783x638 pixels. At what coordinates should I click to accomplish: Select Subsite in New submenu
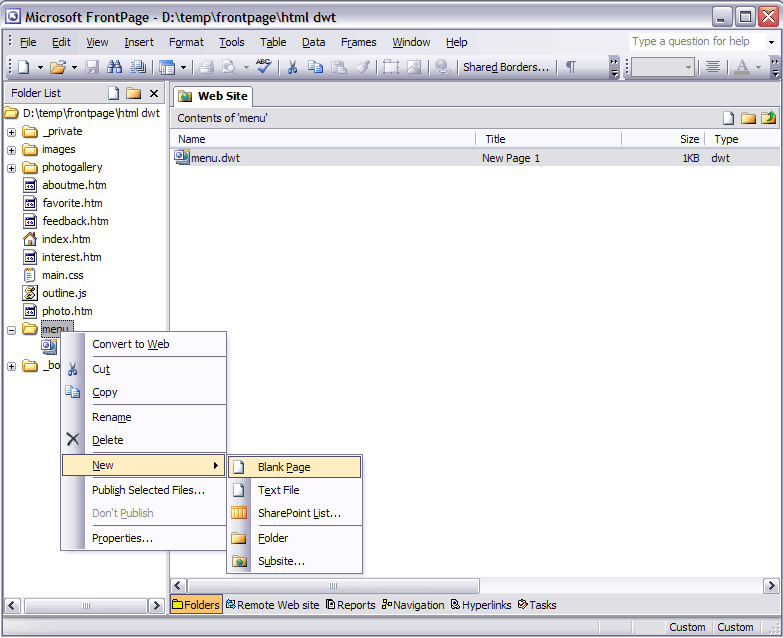coord(295,561)
